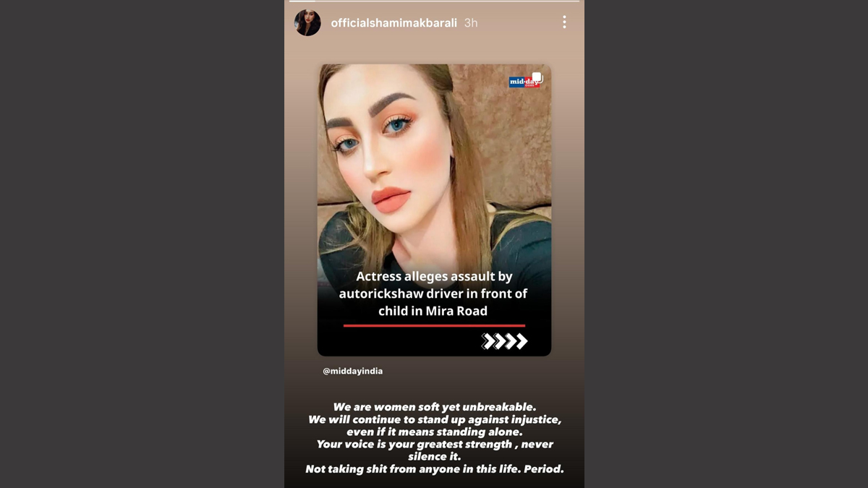Tap the carousel multi-image icon on the post

pos(537,78)
